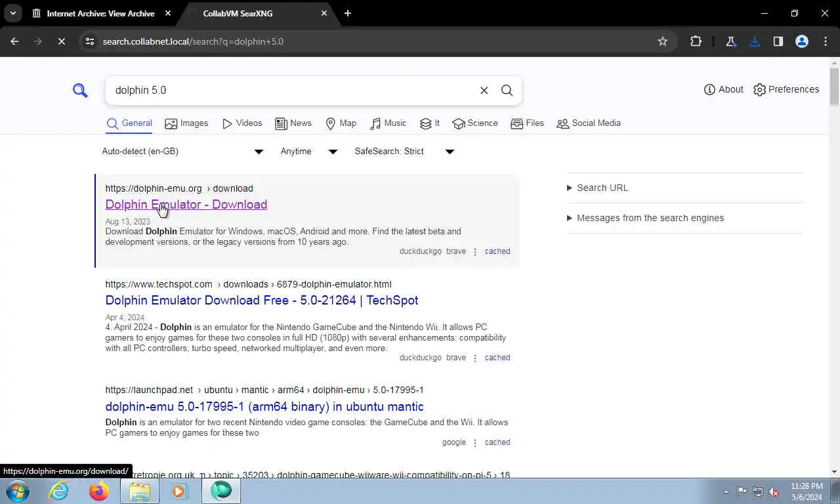
Task: Open Chrome Labs flask icon
Action: click(x=730, y=41)
